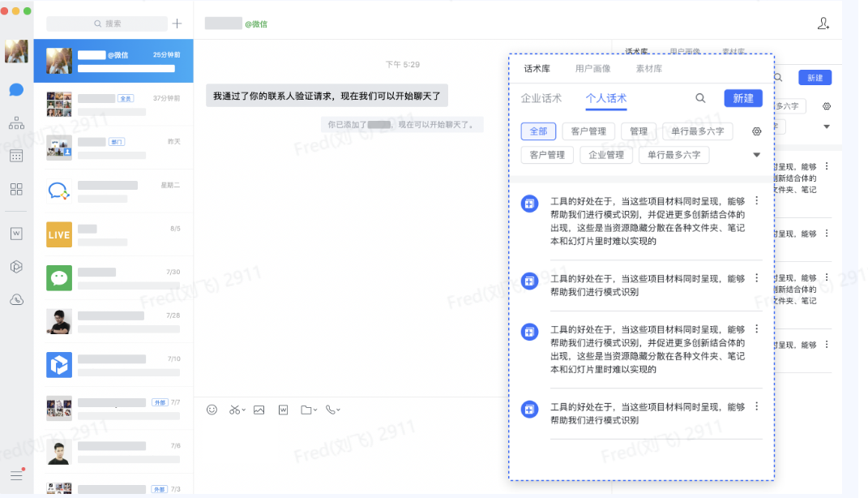Open the Messages chat bubble in sidebar

point(16,90)
